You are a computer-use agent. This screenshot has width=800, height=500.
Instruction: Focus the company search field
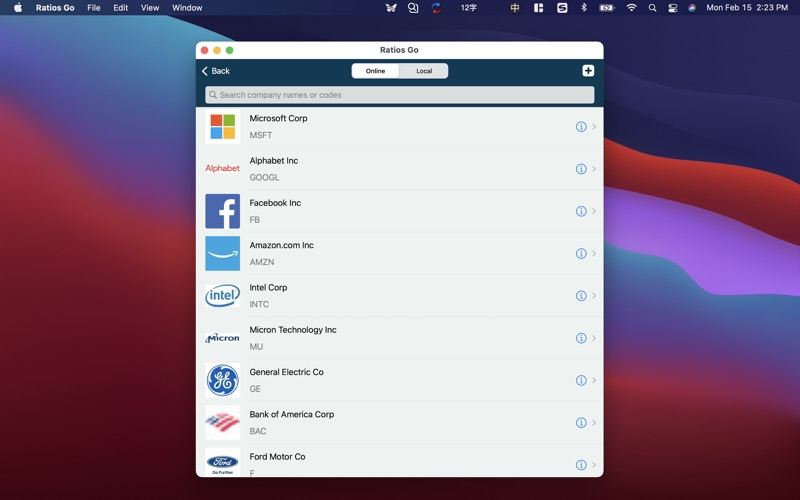(x=399, y=95)
